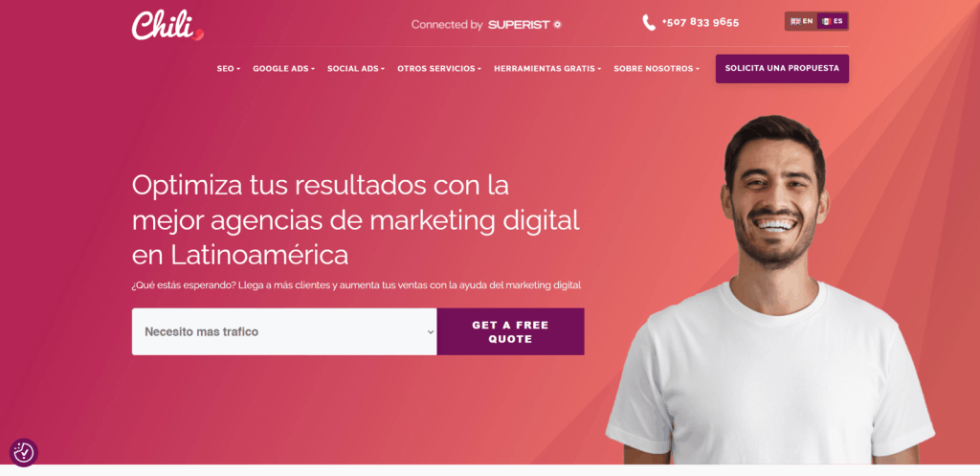Open the Sobre Nosotros menu
Screen dimensions: 980x476
(657, 69)
